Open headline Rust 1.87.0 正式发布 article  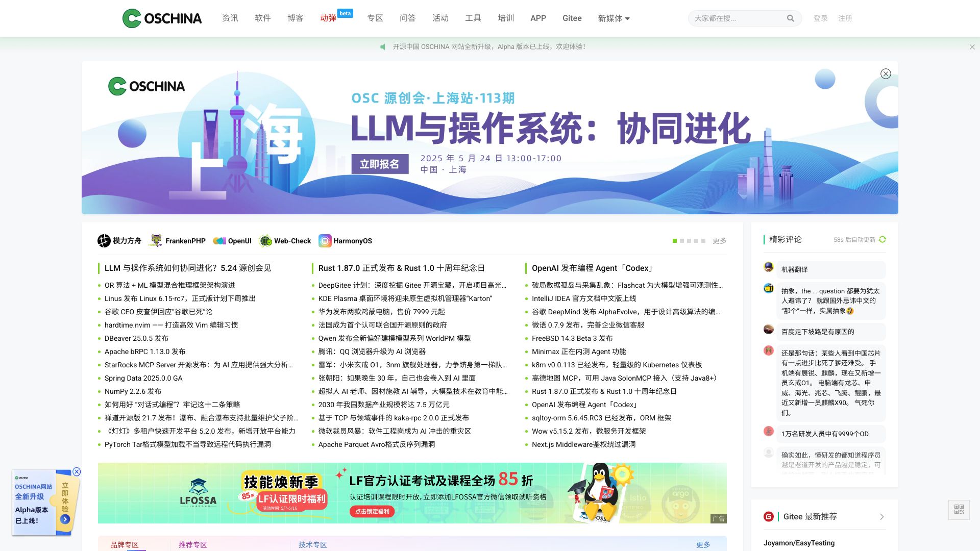401,268
